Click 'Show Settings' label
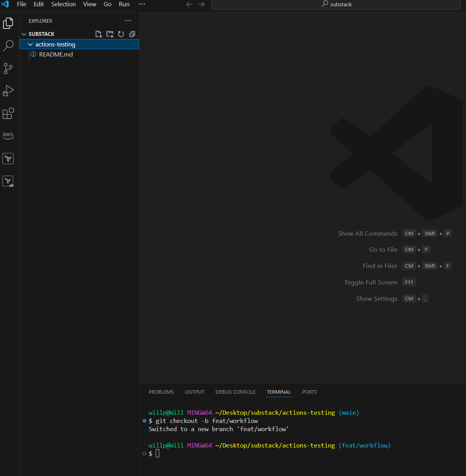The image size is (466, 476). (x=377, y=299)
